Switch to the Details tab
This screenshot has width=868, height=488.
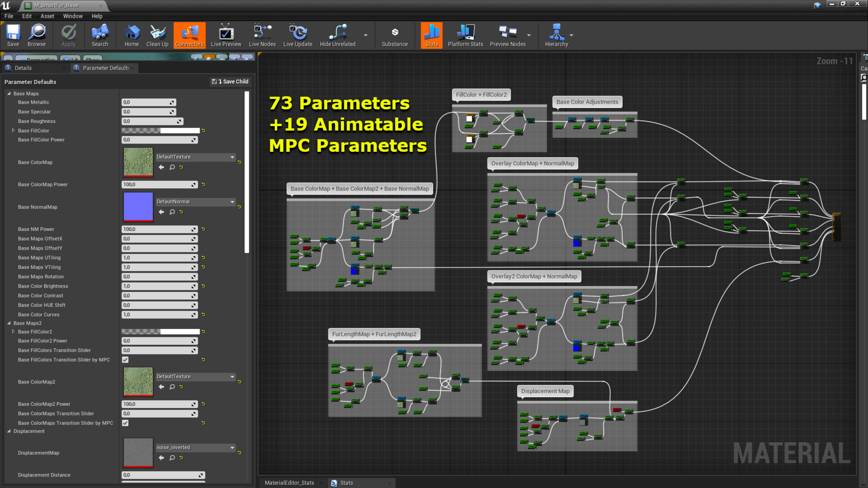coord(23,68)
